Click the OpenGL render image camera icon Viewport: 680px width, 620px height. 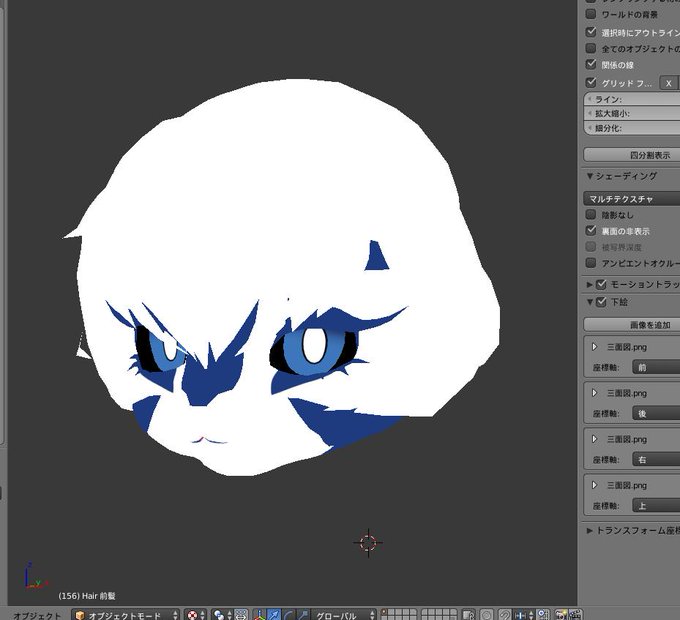(561, 615)
